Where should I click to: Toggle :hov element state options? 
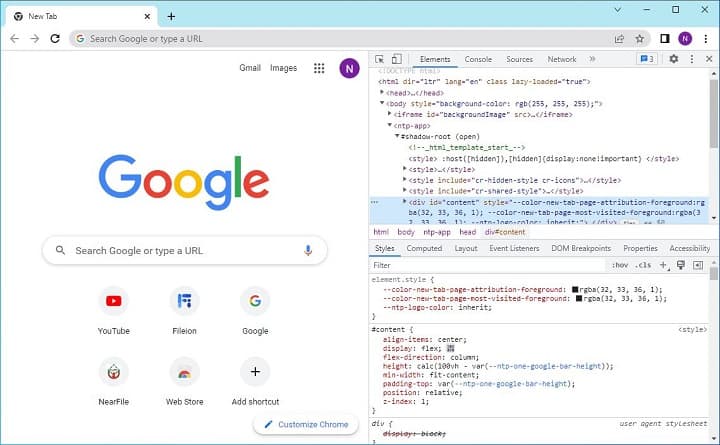pos(620,265)
